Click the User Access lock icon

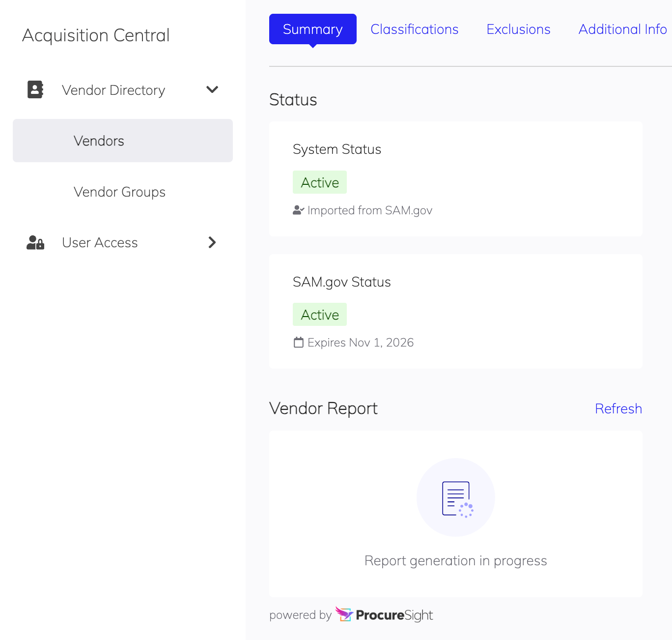click(x=35, y=242)
